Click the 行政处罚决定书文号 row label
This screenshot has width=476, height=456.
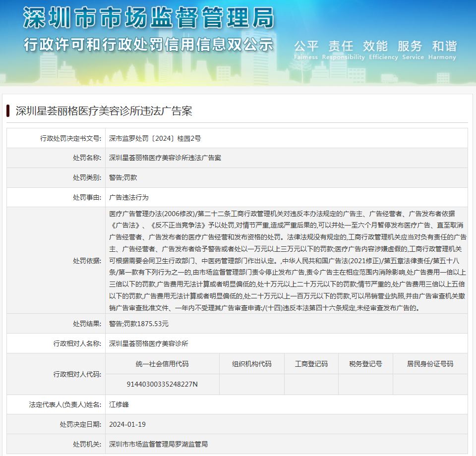pos(70,138)
